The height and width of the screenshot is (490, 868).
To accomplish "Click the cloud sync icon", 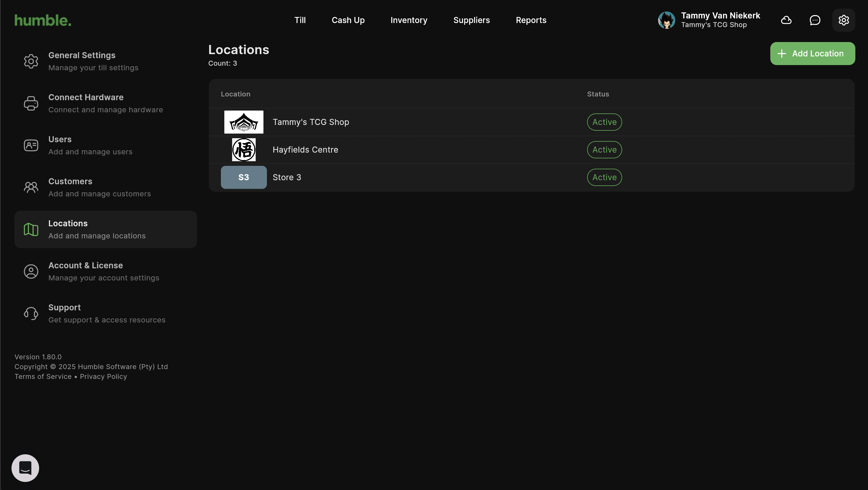I will [x=786, y=20].
